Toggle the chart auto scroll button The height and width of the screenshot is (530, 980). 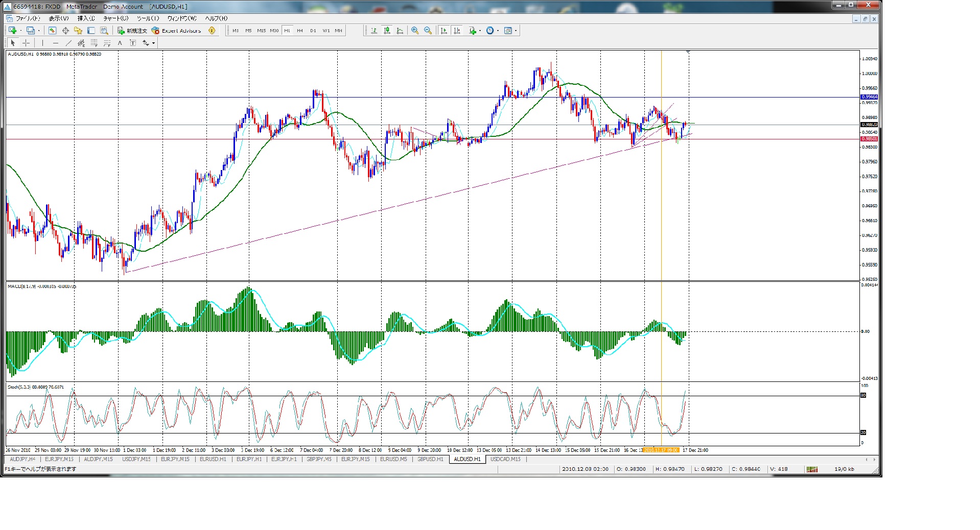[444, 31]
